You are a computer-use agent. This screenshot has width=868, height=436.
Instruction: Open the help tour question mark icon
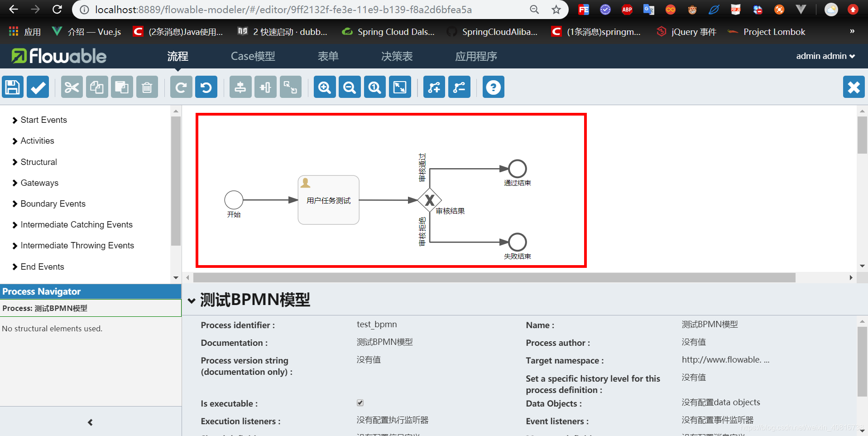494,87
